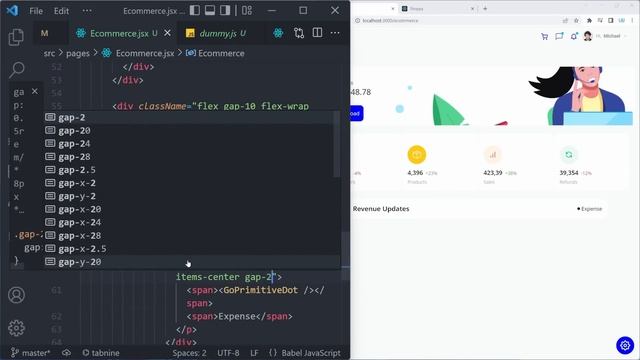Switch to the Ecommerce.jsx tab
The height and width of the screenshot is (360, 640).
point(118,33)
